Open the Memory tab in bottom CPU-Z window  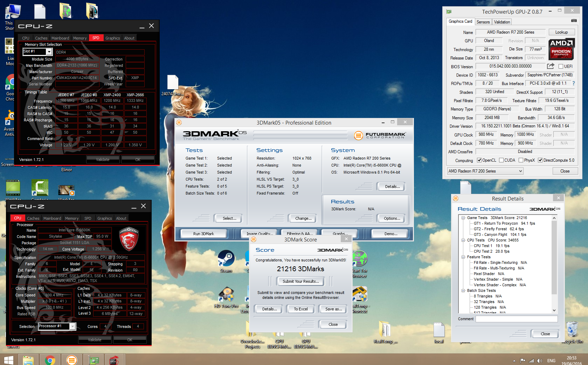[72, 218]
